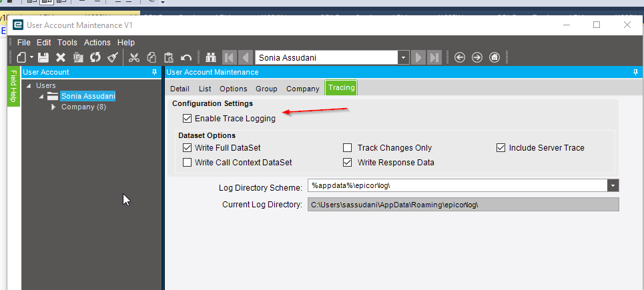The width and height of the screenshot is (644, 290).
Task: Go to the next record arrow
Action: (x=418, y=57)
